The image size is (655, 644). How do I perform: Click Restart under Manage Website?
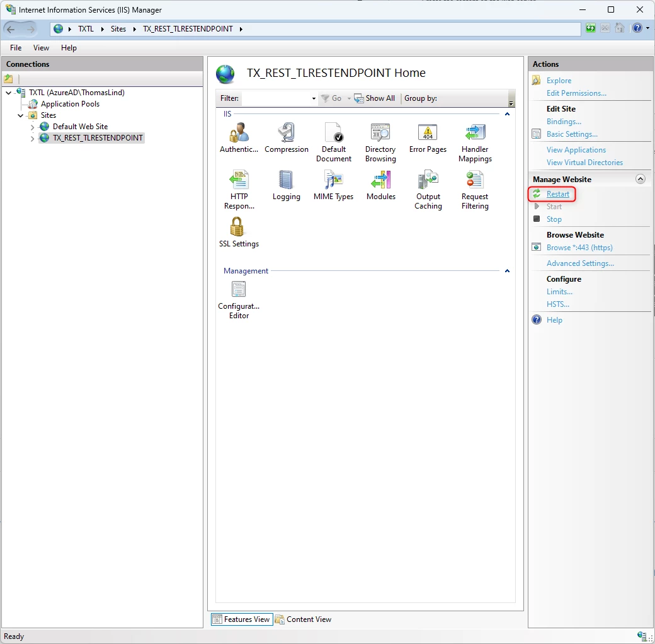coord(557,194)
